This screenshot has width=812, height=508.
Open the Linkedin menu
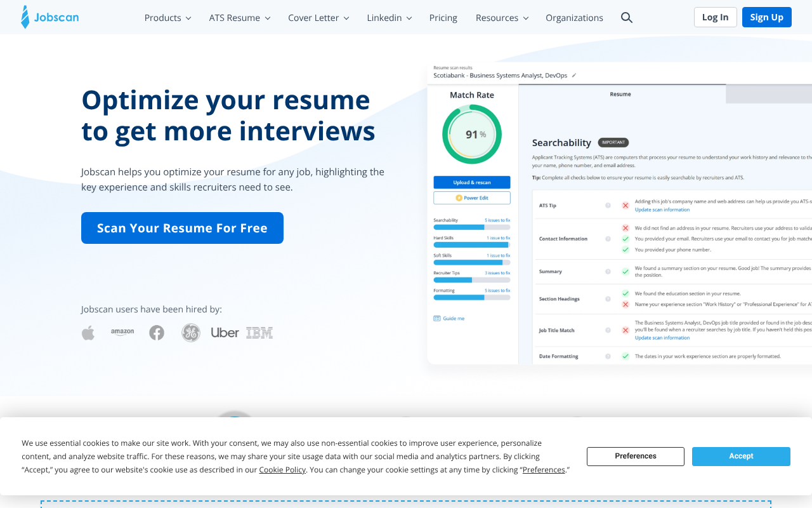tap(389, 18)
